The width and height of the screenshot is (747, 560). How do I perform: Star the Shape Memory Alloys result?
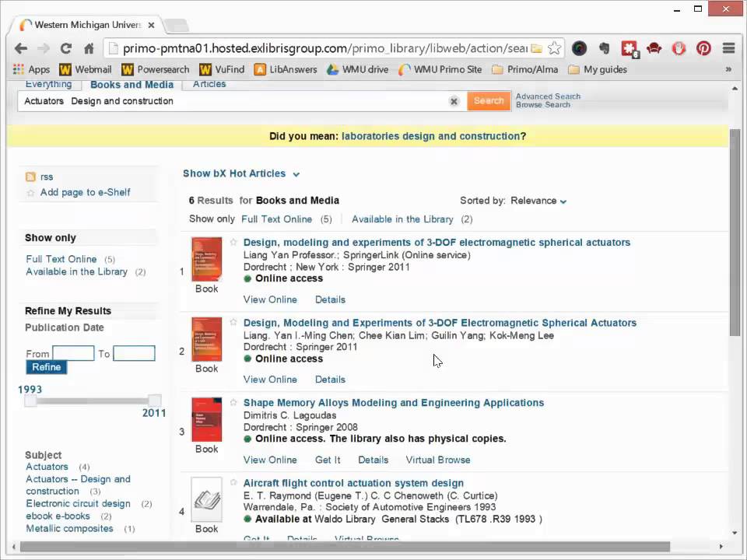pyautogui.click(x=233, y=402)
